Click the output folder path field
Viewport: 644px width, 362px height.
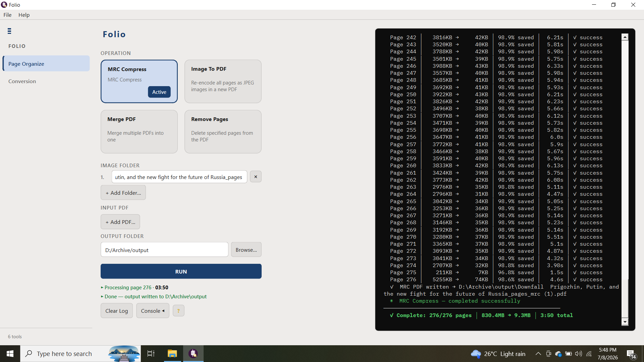click(164, 250)
